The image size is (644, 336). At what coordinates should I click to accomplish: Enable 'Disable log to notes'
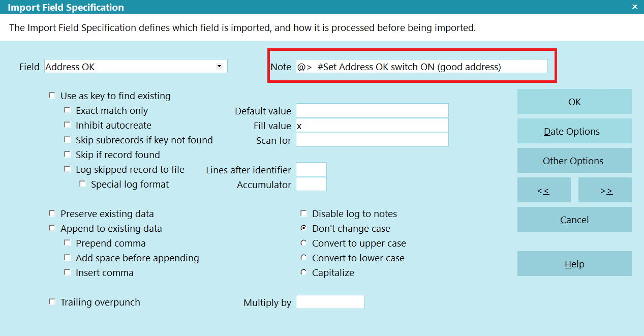tap(303, 213)
